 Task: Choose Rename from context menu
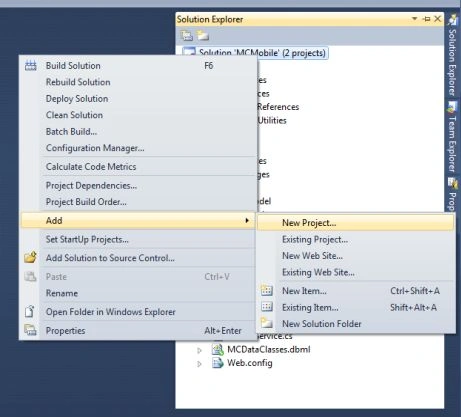pyautogui.click(x=138, y=293)
